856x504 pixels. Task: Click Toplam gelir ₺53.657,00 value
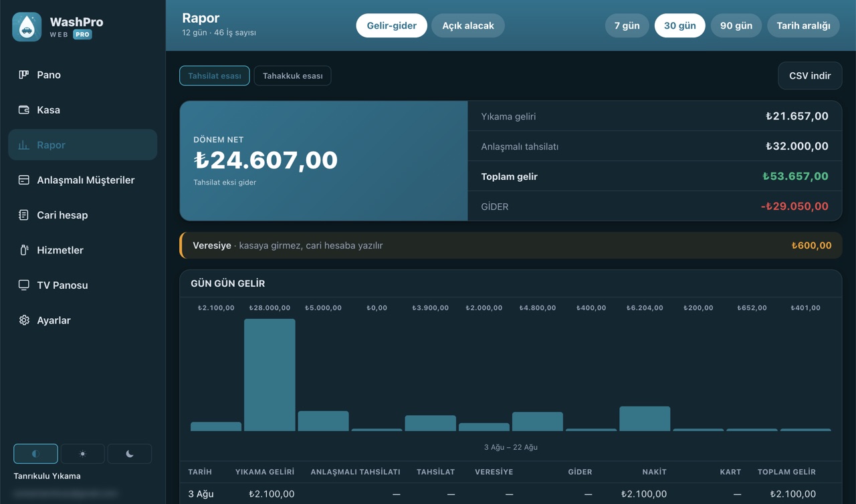click(x=796, y=176)
